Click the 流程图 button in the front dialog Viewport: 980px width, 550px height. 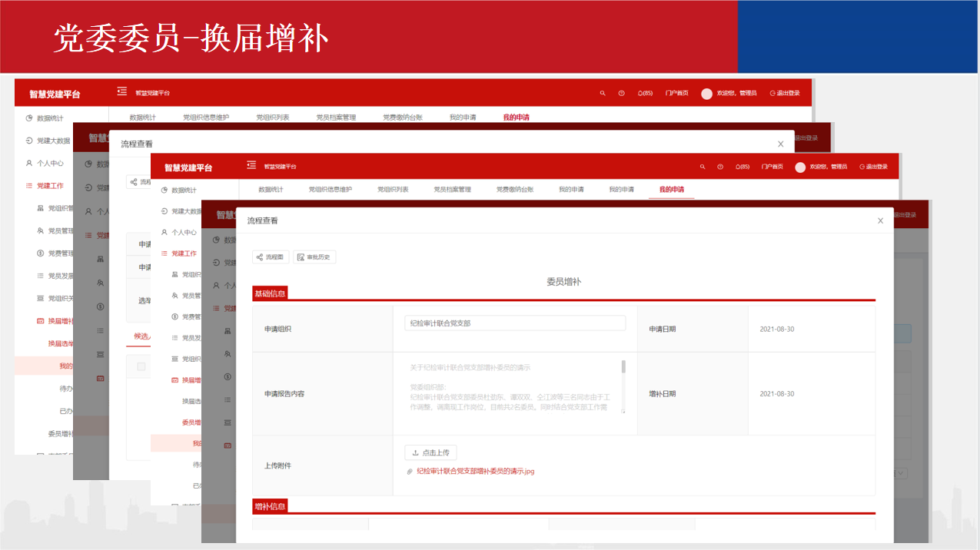click(271, 257)
